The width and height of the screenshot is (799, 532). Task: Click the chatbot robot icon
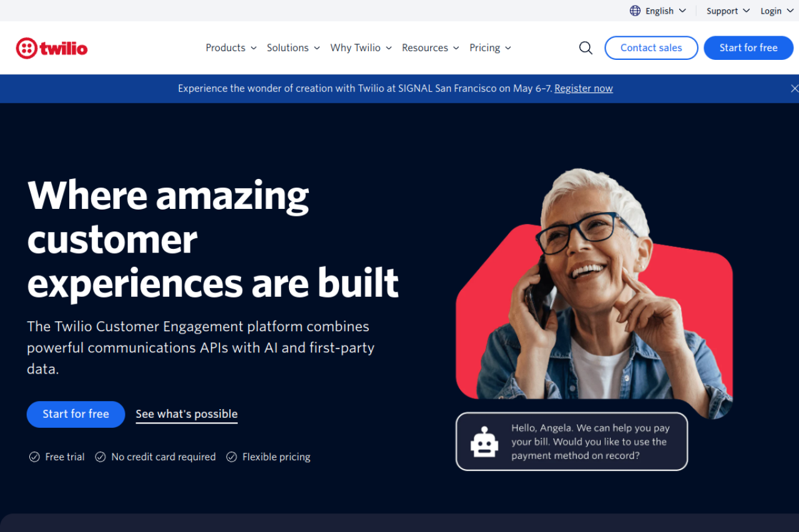tap(484, 442)
